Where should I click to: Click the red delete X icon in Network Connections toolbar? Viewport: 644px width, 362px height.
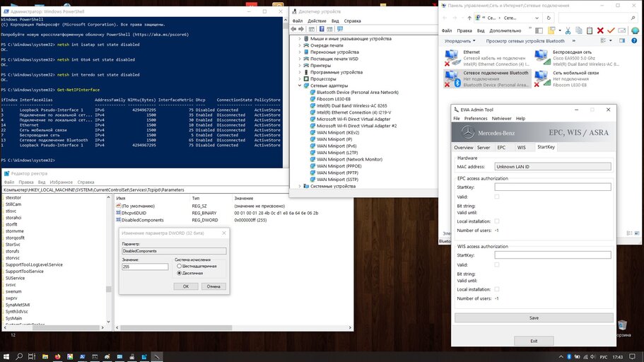click(x=600, y=30)
